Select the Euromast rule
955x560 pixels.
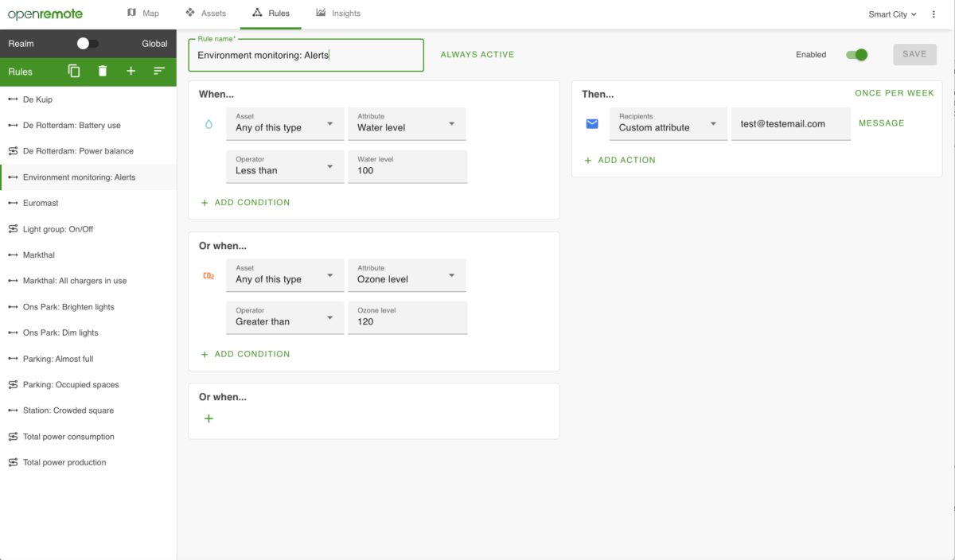pyautogui.click(x=88, y=204)
